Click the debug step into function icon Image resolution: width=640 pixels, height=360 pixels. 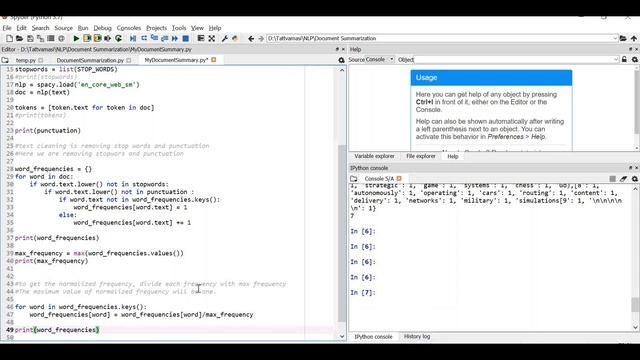tap(154, 38)
